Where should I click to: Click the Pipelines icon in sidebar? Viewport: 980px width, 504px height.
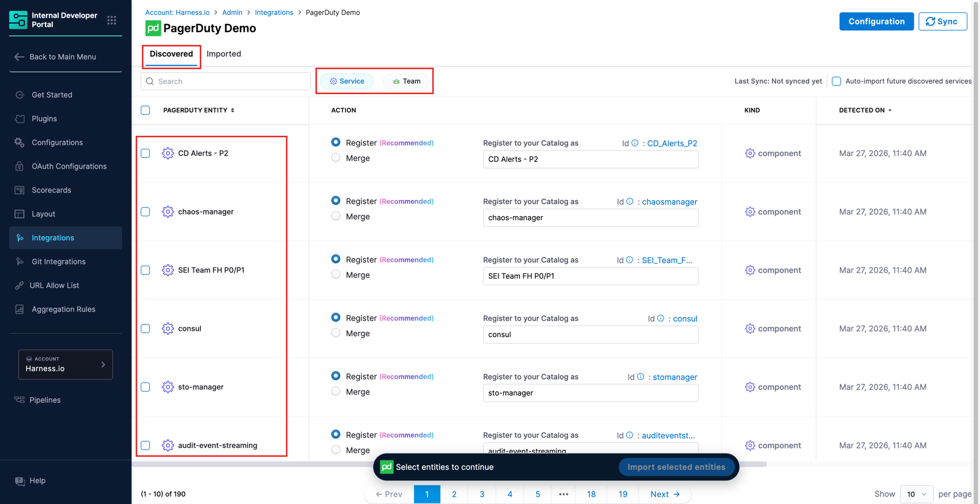click(x=20, y=400)
